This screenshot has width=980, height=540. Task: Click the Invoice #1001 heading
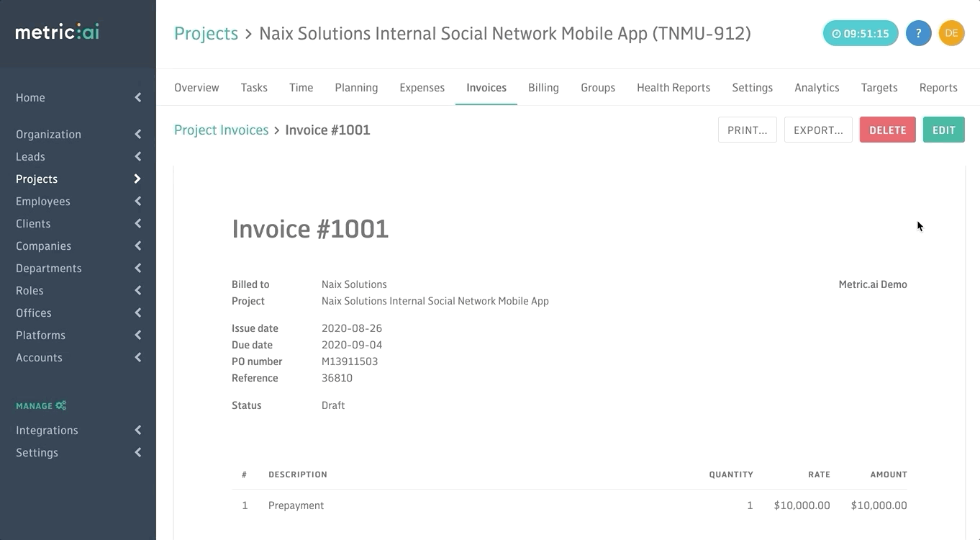pyautogui.click(x=310, y=229)
